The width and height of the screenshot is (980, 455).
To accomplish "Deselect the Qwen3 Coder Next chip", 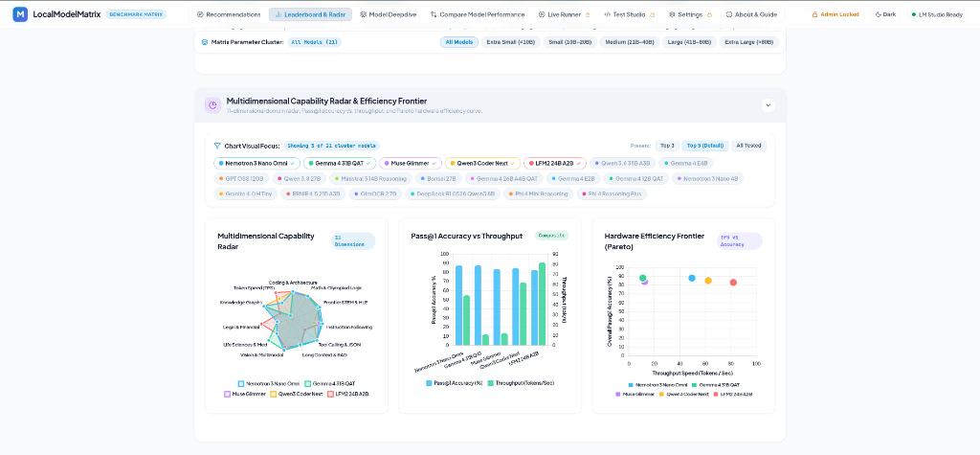I will coord(482,164).
